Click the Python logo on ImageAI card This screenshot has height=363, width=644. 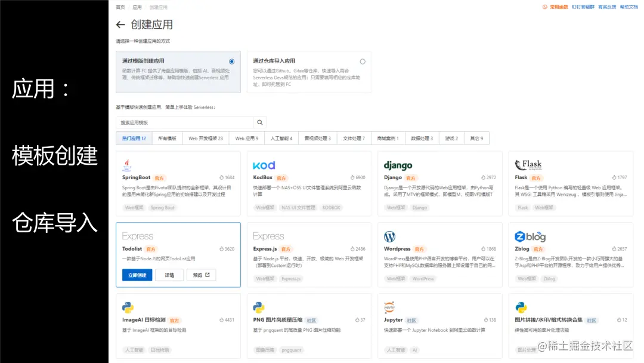click(128, 307)
